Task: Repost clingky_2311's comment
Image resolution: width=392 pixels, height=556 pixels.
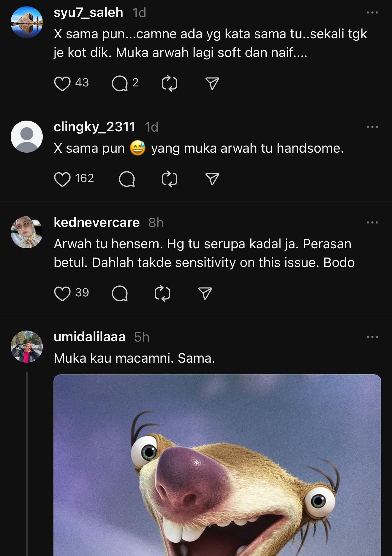Action: [x=169, y=179]
